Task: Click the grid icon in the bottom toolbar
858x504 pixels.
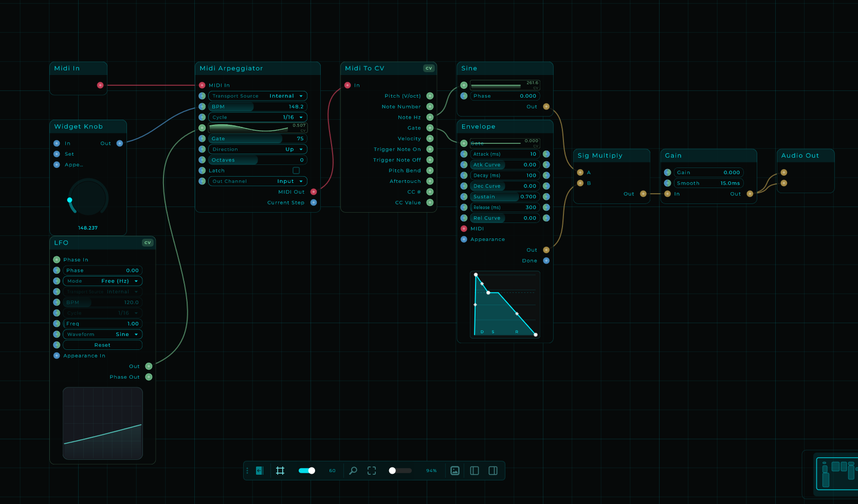Action: pyautogui.click(x=280, y=471)
